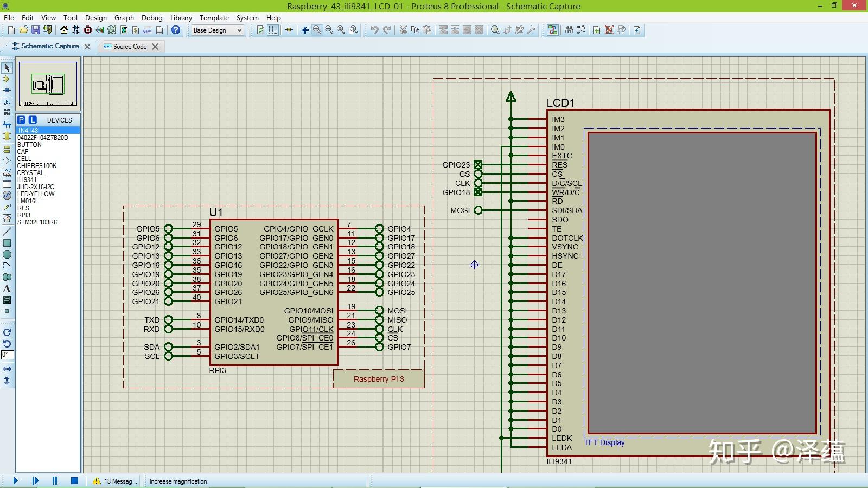
Task: Click the 18 Messages status indicator
Action: (114, 481)
